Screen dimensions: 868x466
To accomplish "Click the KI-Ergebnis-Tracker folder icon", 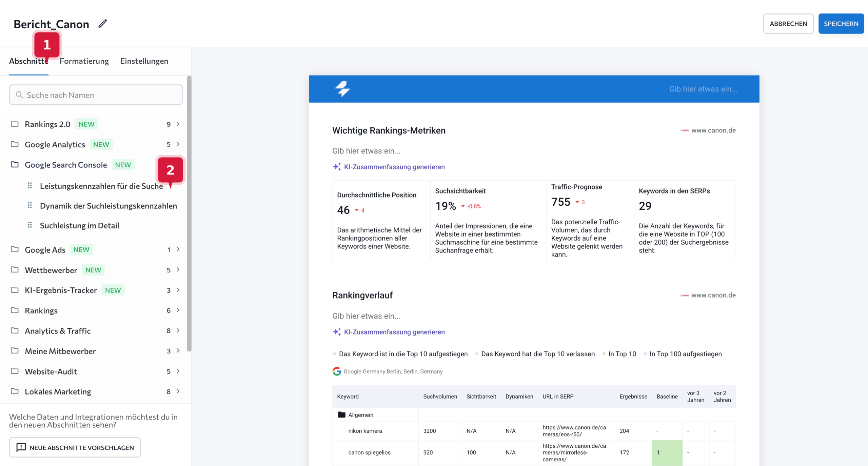I will [15, 290].
